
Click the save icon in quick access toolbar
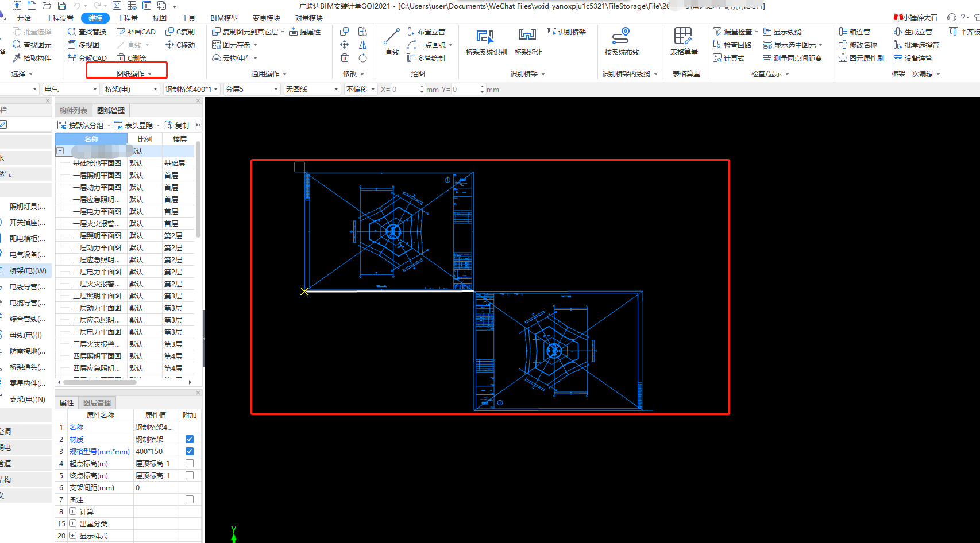(61, 6)
